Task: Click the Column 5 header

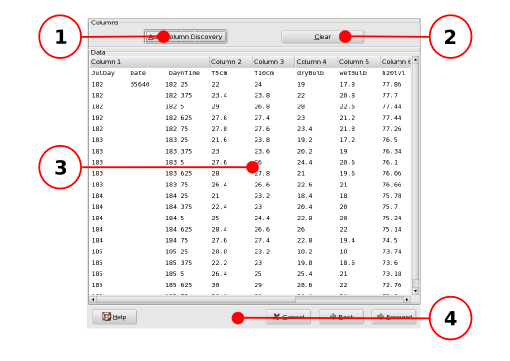Action: [359, 62]
